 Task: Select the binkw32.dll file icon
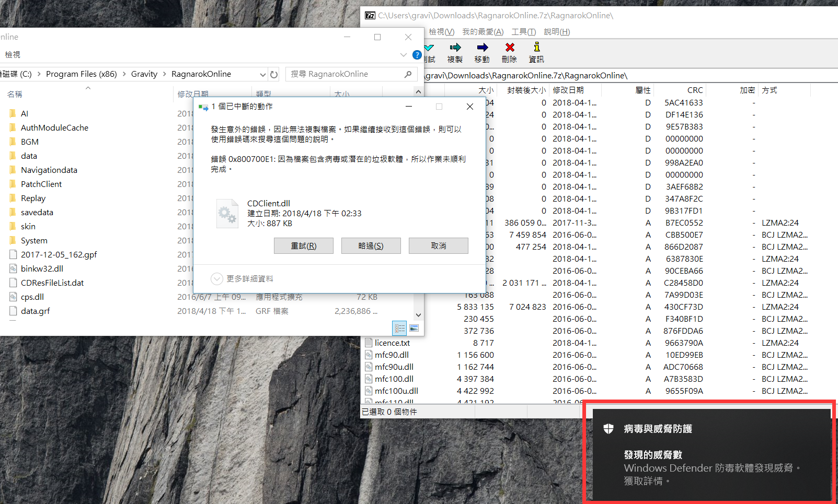pos(13,268)
